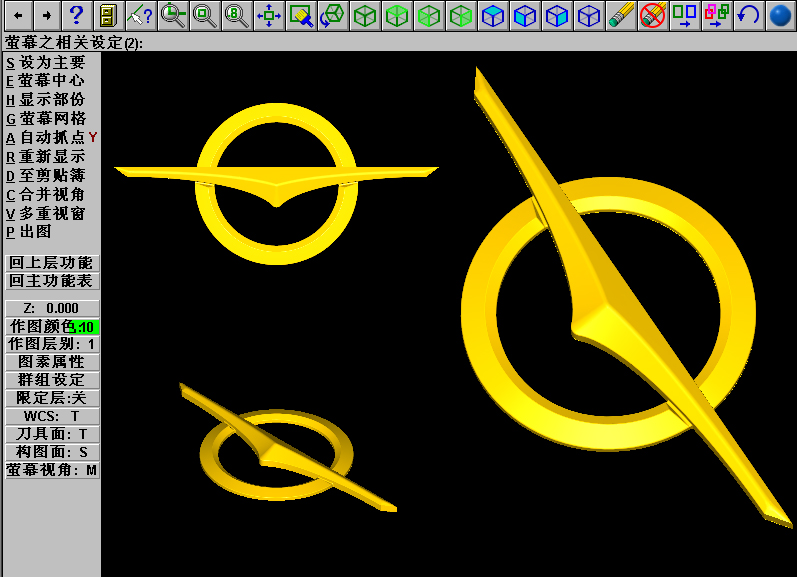
Task: Choose menu item E 萤幕中心
Action: click(x=45, y=81)
